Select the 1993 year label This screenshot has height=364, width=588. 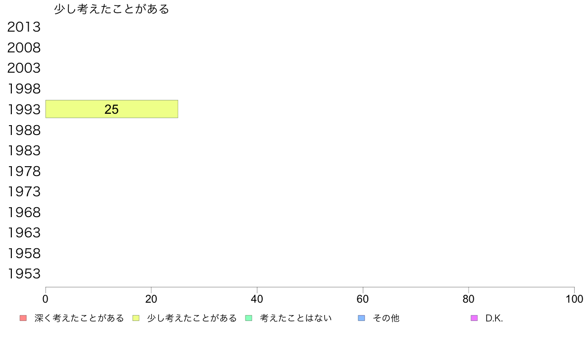(x=24, y=109)
